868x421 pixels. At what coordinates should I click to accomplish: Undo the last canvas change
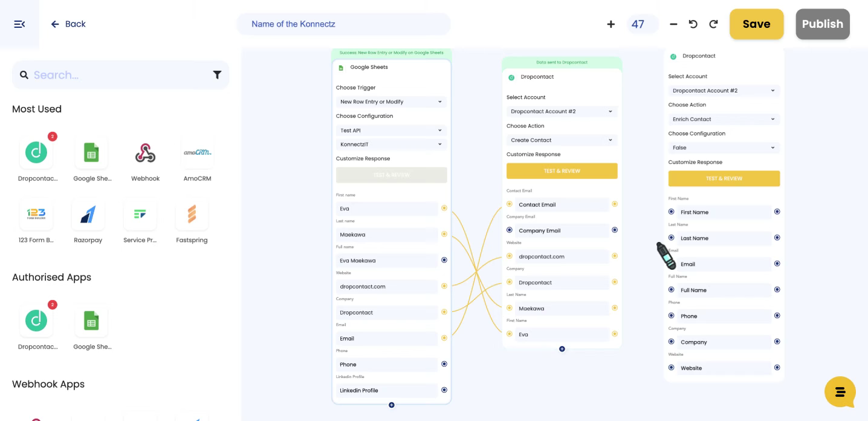point(693,24)
